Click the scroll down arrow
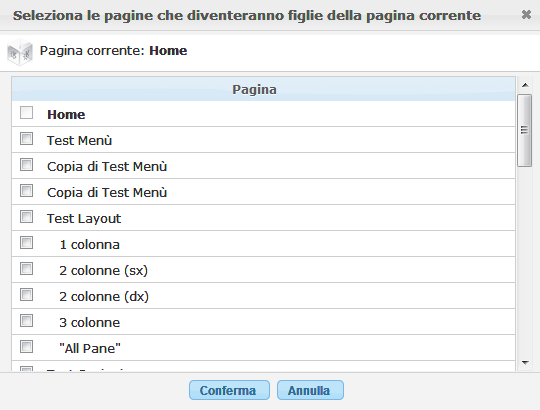Screen dimensions: 540x410 coord(525,362)
